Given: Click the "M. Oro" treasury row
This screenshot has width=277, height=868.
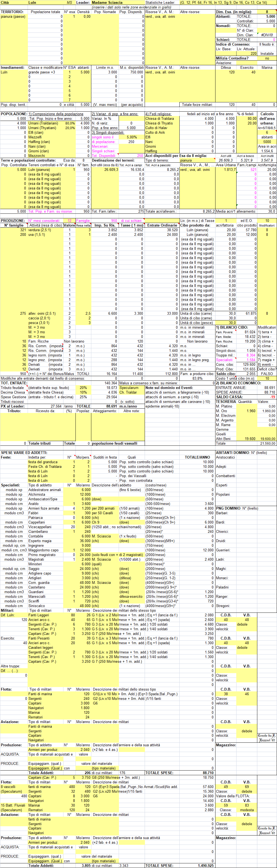Looking at the screenshot, I should click(x=221, y=411).
